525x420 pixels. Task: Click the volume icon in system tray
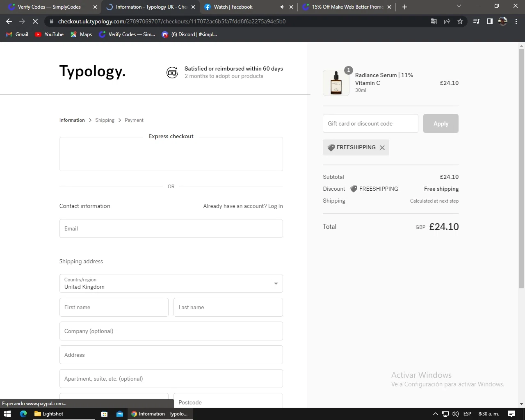(455, 414)
